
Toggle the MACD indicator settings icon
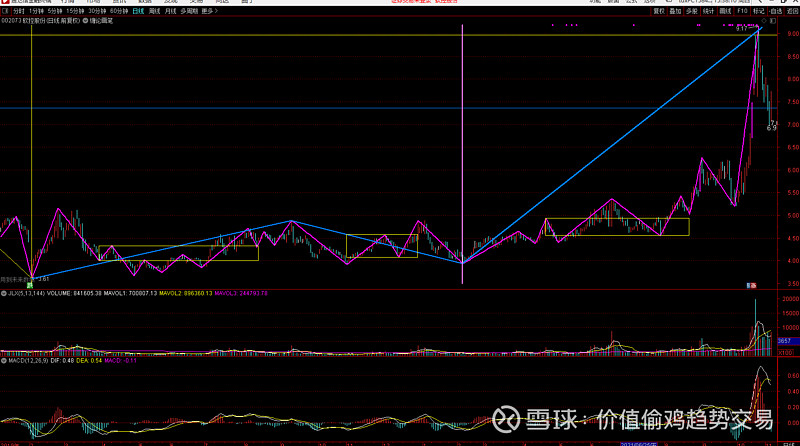(x=4, y=361)
